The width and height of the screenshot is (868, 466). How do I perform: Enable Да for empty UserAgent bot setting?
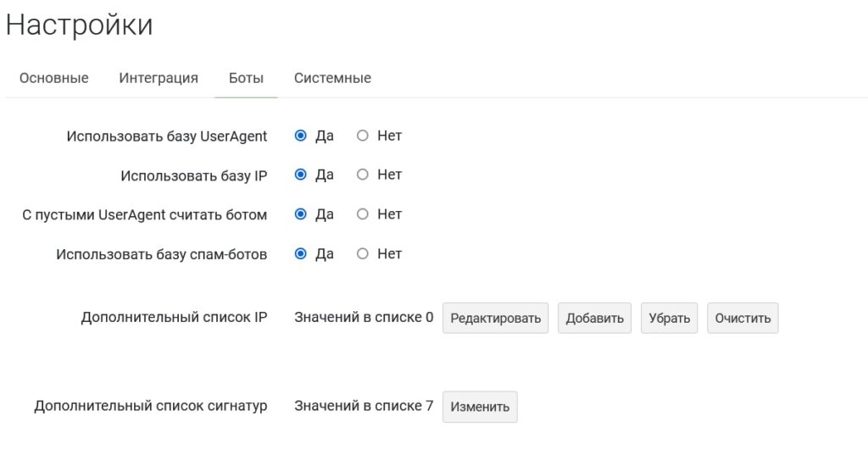pyautogui.click(x=301, y=214)
